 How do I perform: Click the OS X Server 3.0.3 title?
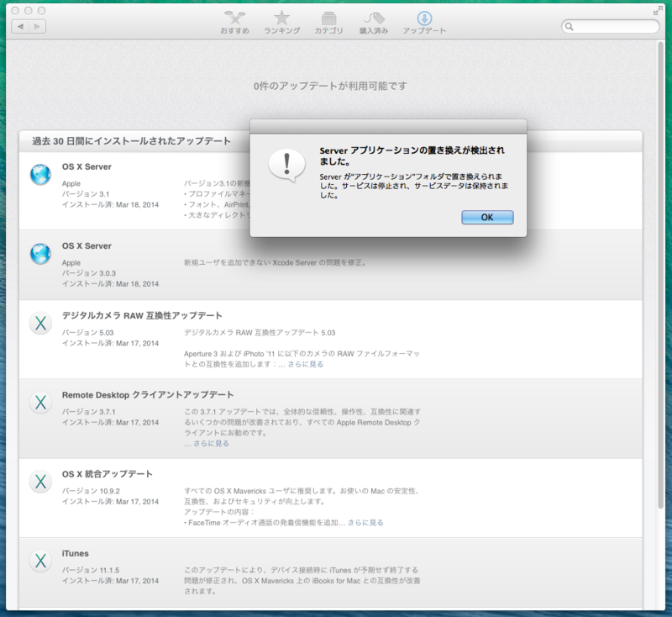87,246
